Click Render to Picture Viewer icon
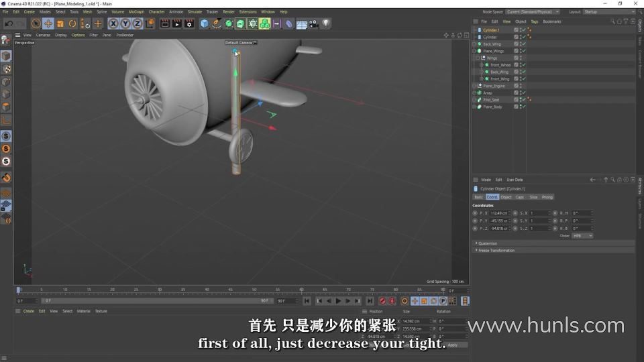Screen dimensions: 644x362 pos(176,24)
